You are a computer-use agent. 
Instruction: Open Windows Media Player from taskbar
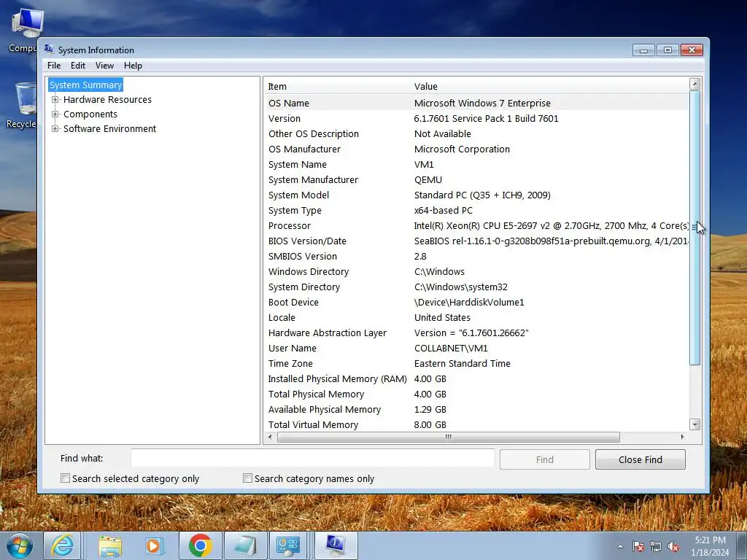(x=153, y=545)
